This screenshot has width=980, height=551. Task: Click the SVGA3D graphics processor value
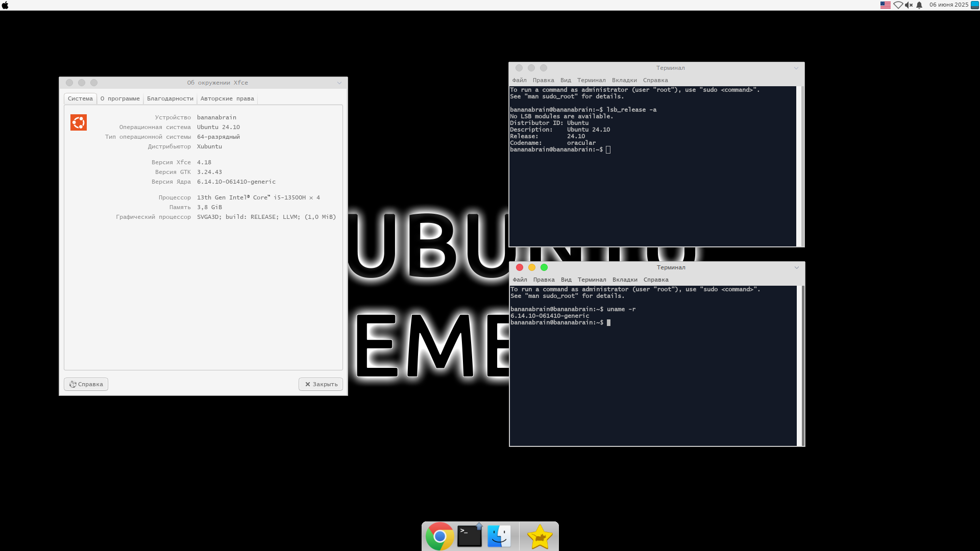(266, 217)
